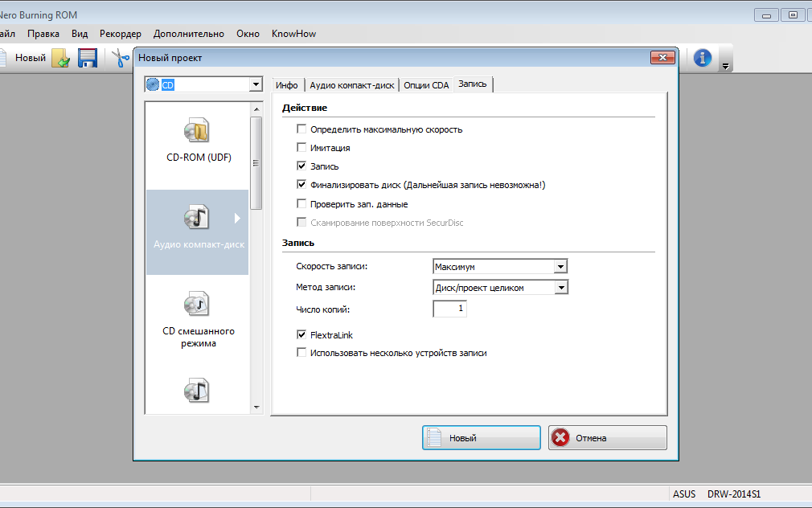812x508 pixels.
Task: Maximize the Nero Burning ROM window
Action: [793, 15]
